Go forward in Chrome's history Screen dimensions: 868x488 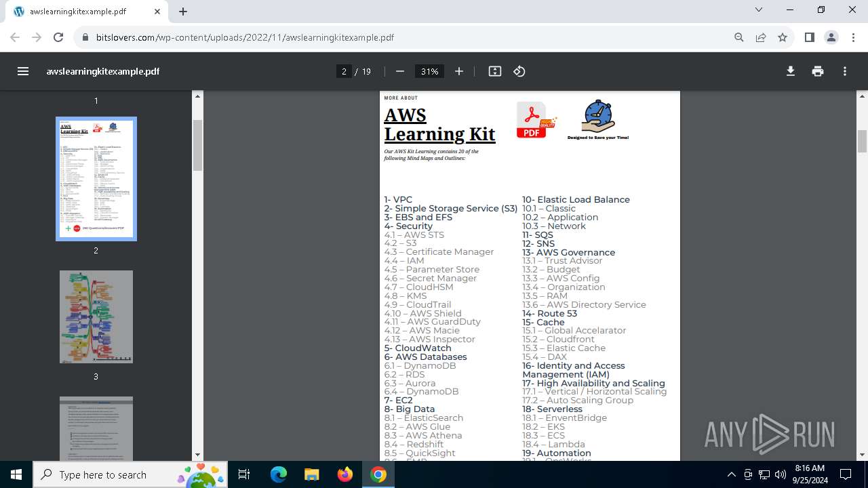tap(37, 37)
